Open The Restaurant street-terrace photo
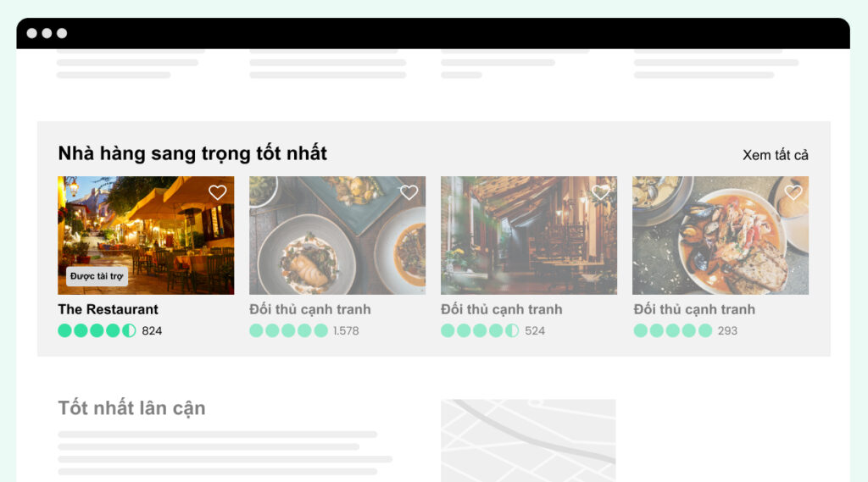Viewport: 868px width, 482px height. coord(146,235)
